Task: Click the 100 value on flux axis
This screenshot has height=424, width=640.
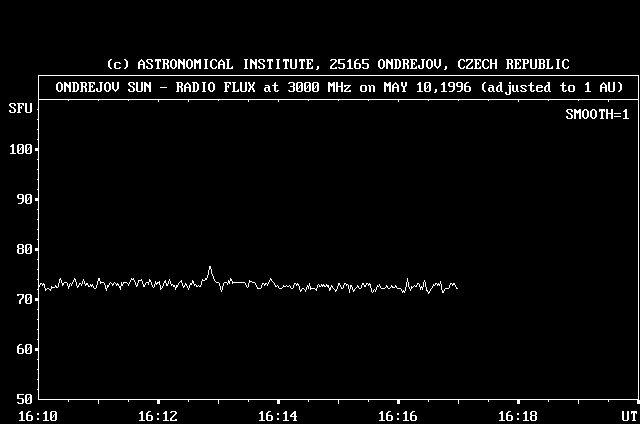Action: (22, 149)
